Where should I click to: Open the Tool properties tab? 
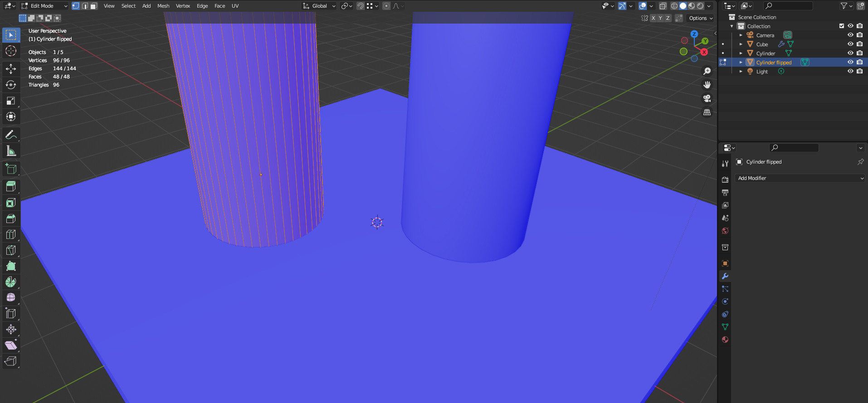[x=725, y=163]
